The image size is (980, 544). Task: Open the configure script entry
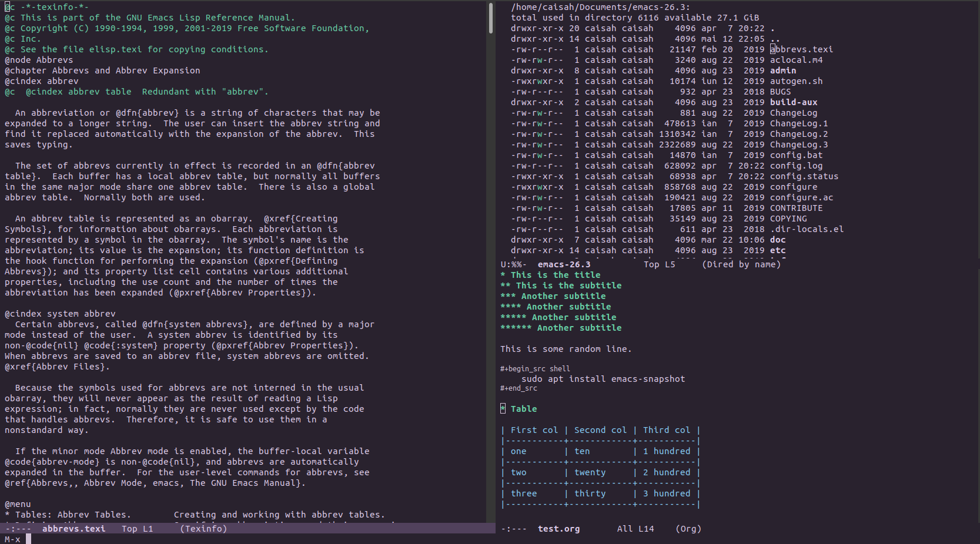tap(794, 187)
